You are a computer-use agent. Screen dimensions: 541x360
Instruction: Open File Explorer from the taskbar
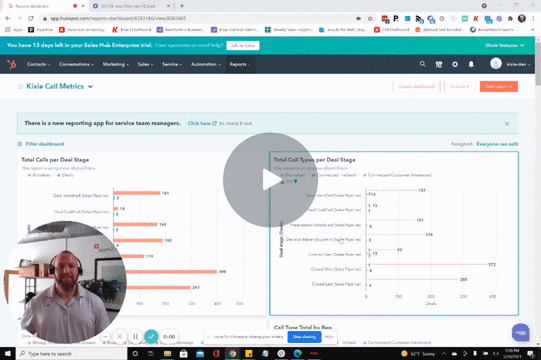tap(167, 353)
